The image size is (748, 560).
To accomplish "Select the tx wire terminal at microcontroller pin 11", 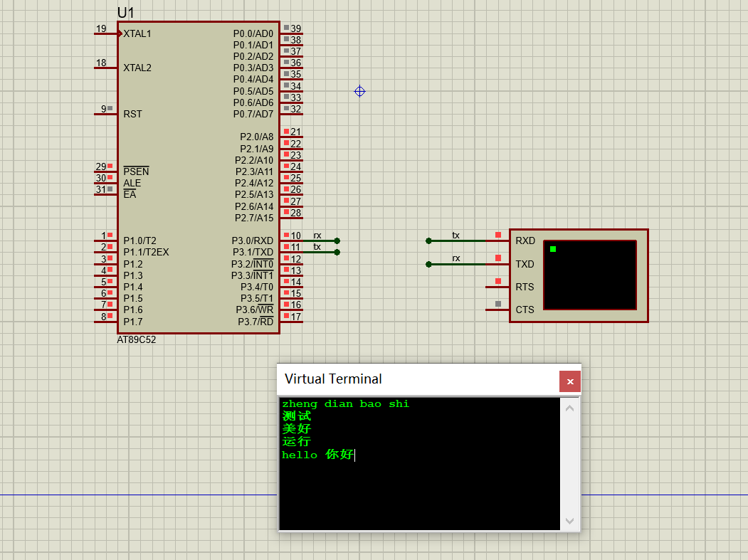I will coord(337,253).
